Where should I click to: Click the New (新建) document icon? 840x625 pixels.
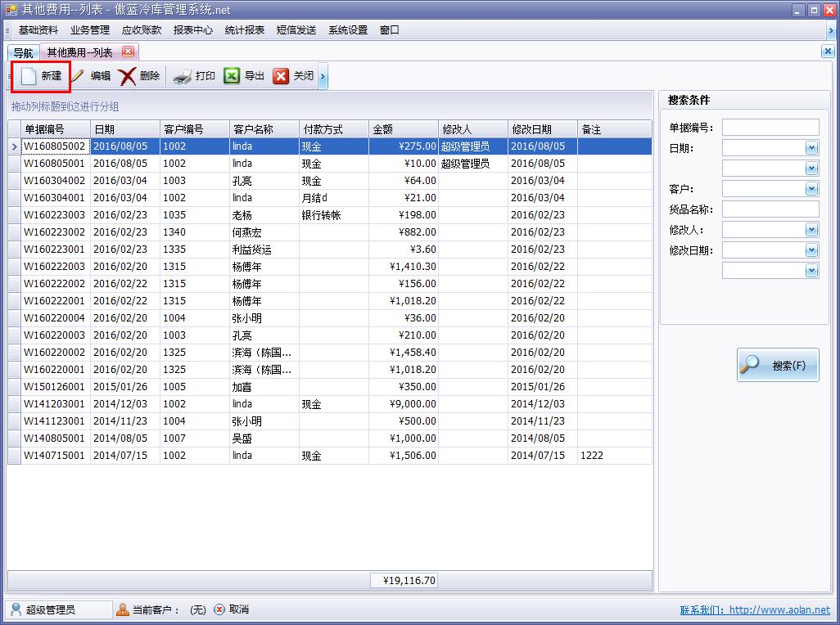tap(29, 76)
